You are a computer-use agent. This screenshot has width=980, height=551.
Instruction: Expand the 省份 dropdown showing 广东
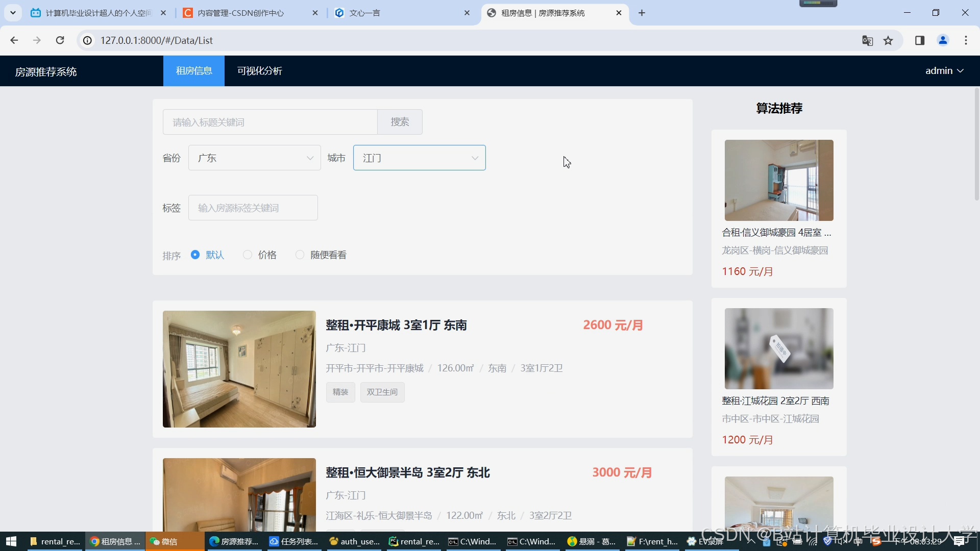[254, 158]
